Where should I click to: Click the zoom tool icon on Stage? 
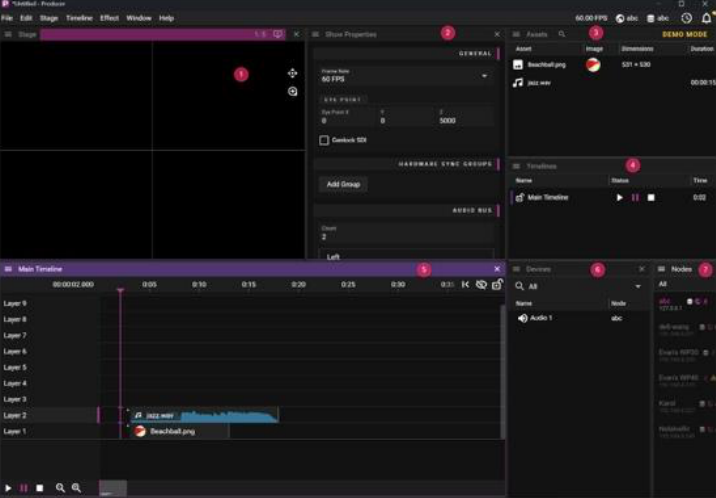pos(293,91)
